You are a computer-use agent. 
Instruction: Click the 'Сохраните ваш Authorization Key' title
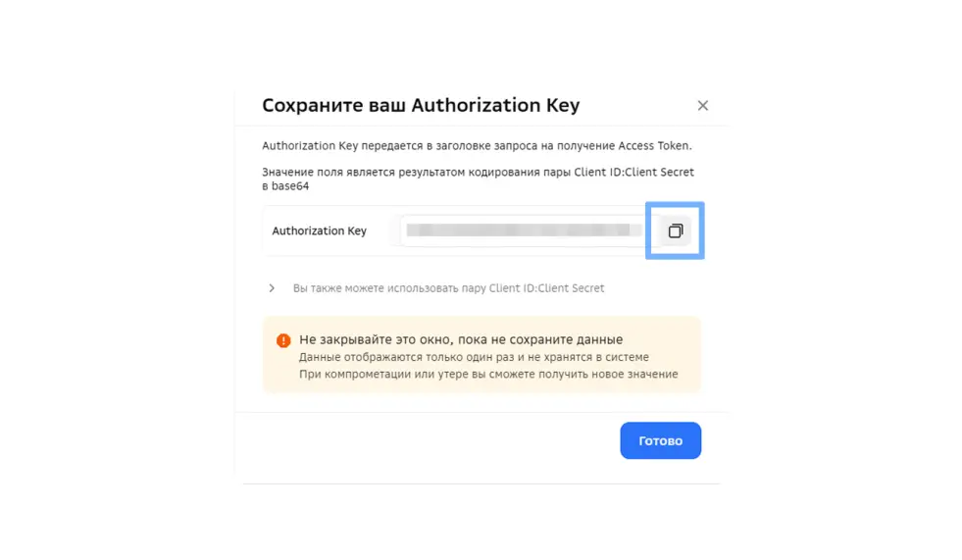(x=421, y=105)
